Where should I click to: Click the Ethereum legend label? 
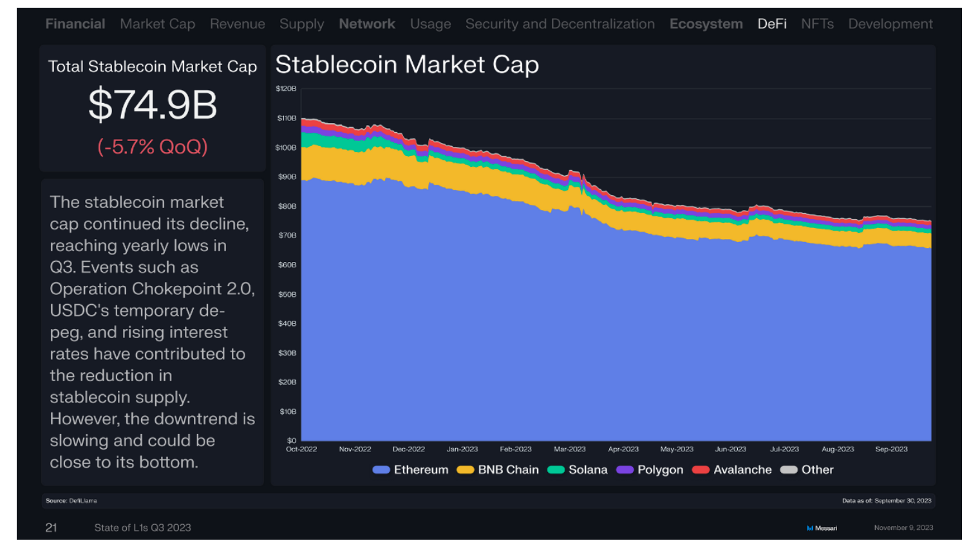421,470
